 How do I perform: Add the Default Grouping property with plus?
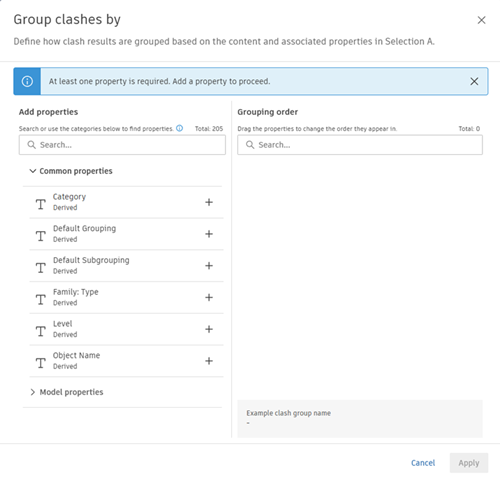209,234
